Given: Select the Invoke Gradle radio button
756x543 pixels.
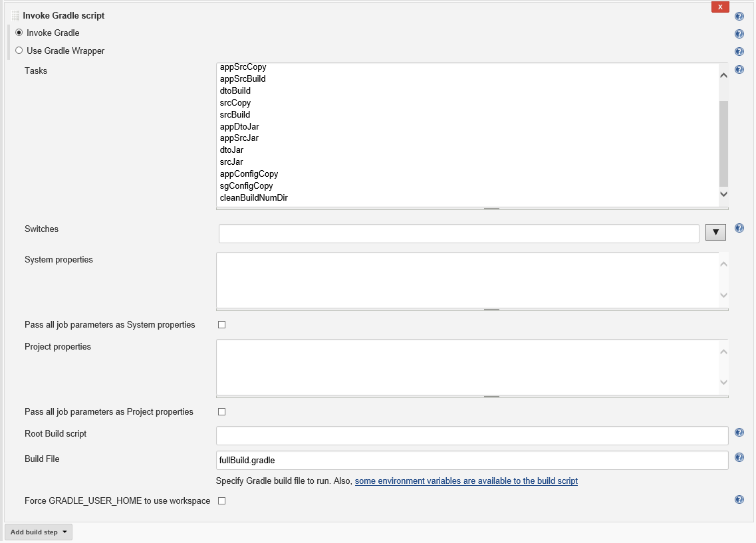Looking at the screenshot, I should (19, 33).
